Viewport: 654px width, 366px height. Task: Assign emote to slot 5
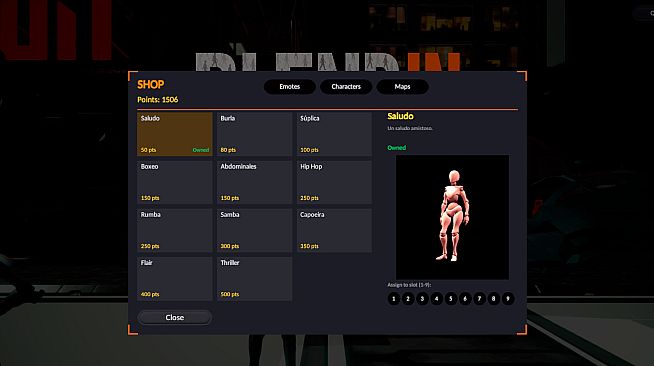[x=450, y=298]
